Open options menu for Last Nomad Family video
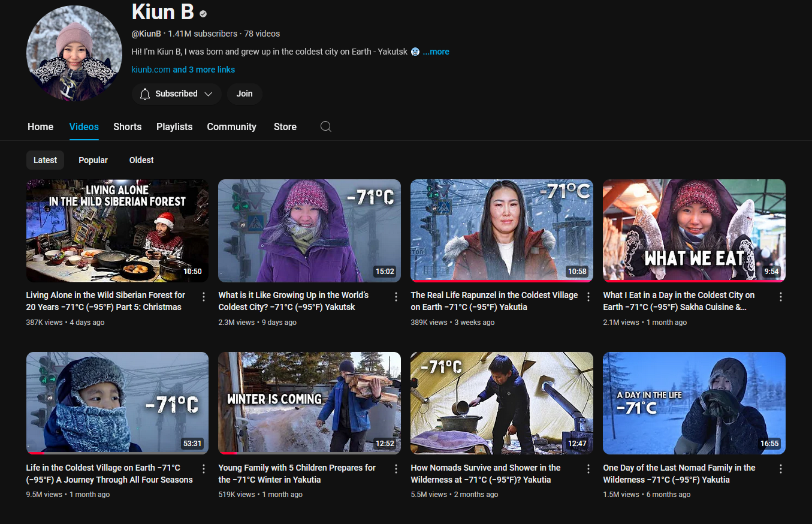The height and width of the screenshot is (524, 812). pos(781,469)
